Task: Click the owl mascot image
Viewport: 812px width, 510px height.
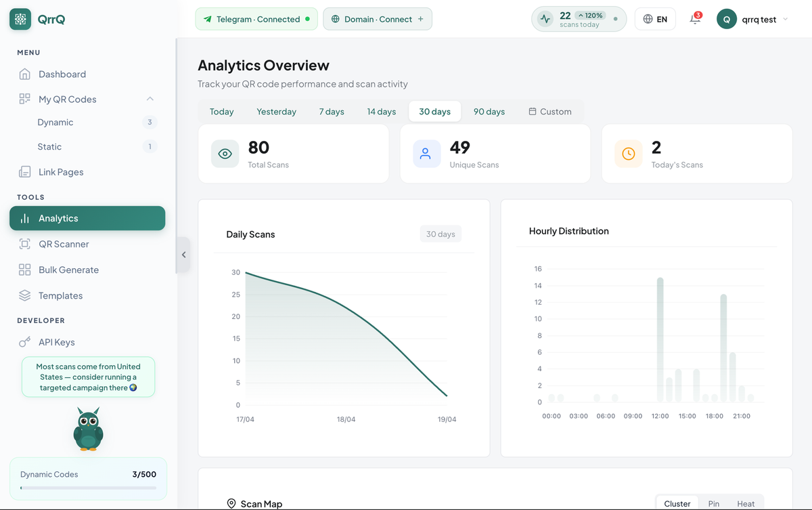Action: (88, 429)
